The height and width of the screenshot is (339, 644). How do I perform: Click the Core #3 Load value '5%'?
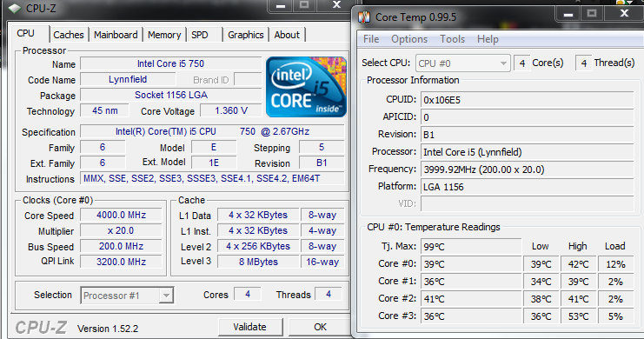[615, 316]
